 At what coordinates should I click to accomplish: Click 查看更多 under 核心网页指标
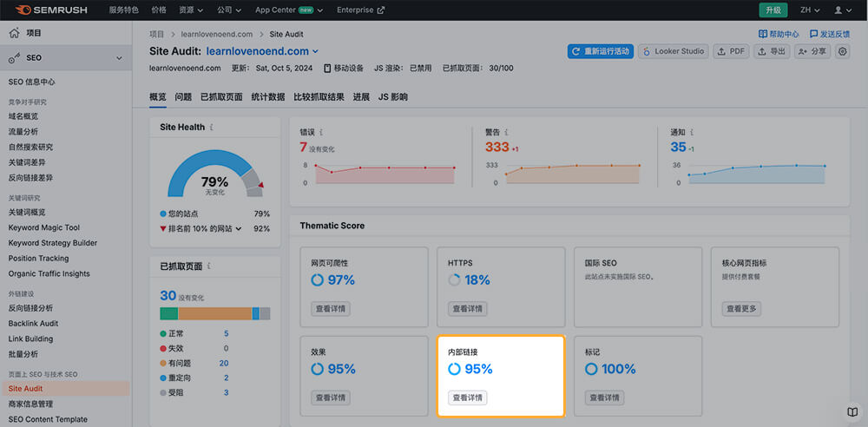[741, 309]
